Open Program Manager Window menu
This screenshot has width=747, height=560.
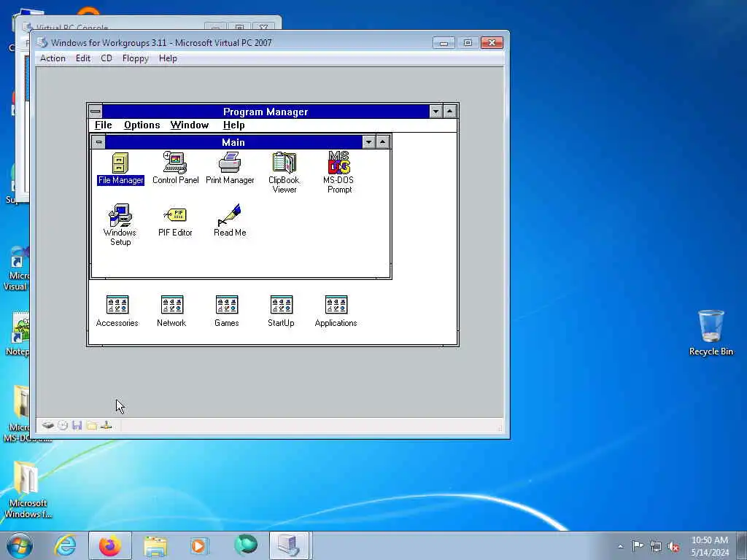pos(190,125)
